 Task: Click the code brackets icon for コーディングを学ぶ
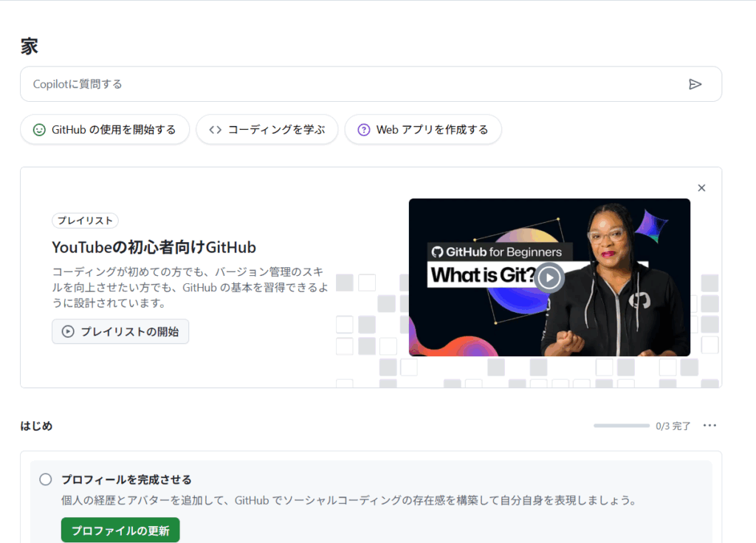pos(215,130)
